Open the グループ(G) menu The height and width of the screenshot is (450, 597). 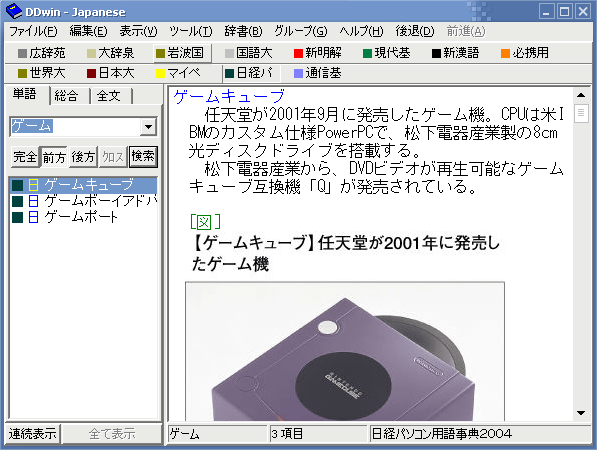[x=301, y=31]
